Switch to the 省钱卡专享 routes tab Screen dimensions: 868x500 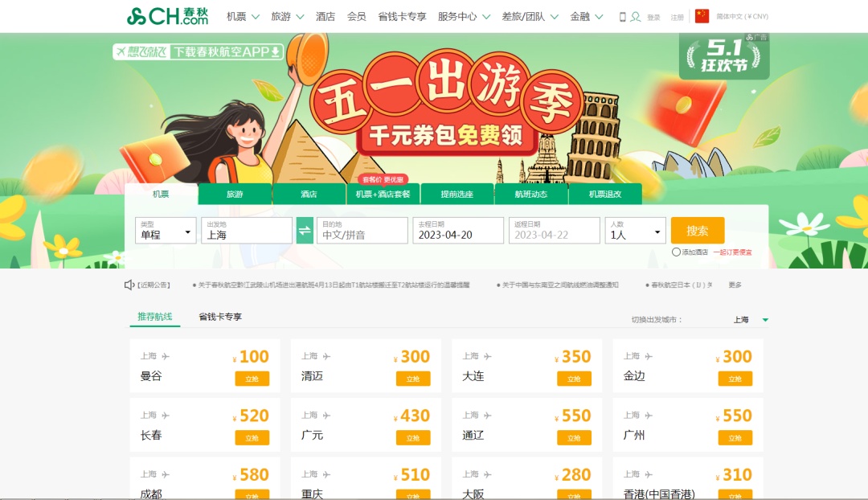[x=220, y=317]
